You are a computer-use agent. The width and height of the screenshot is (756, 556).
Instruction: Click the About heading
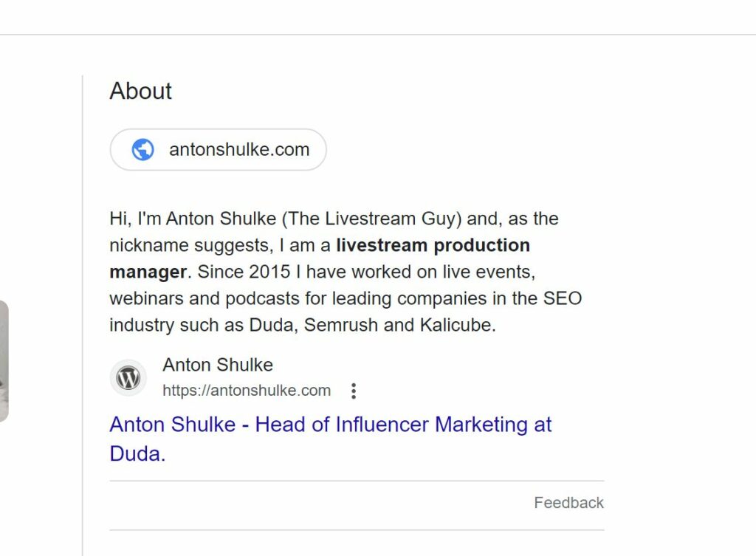(x=140, y=91)
